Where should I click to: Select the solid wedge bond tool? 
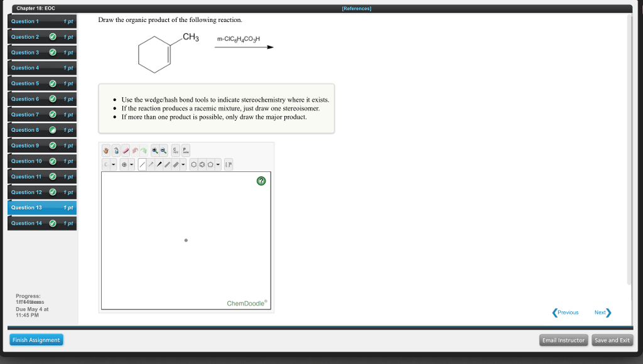[159, 164]
